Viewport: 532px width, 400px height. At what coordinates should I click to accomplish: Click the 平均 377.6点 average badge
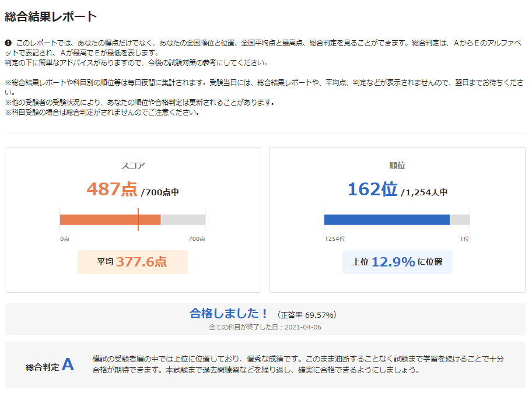pos(132,262)
